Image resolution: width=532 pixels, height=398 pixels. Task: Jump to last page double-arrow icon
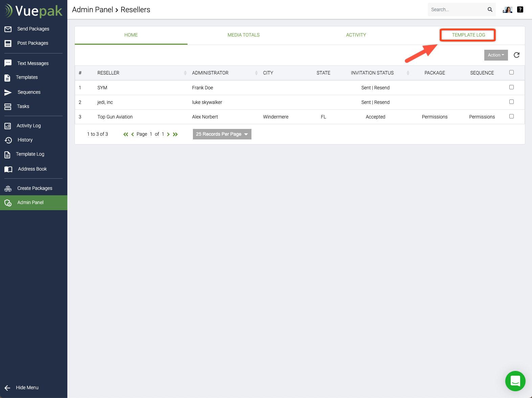175,134
